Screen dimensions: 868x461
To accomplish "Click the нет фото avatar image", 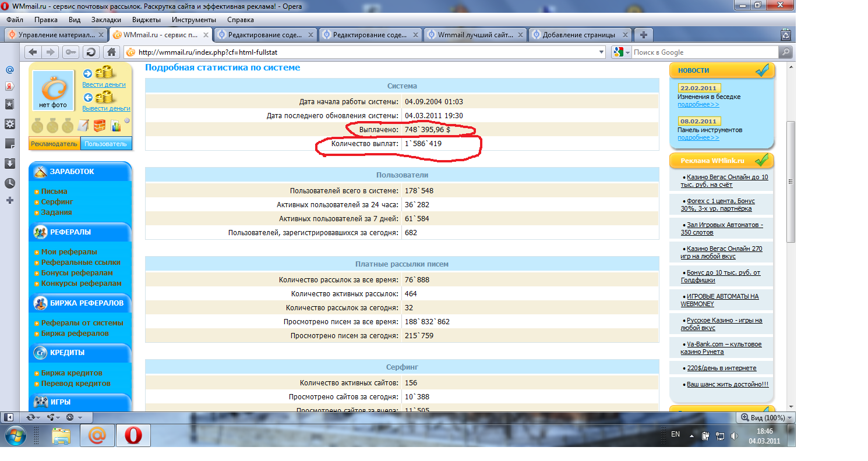I will click(x=53, y=91).
